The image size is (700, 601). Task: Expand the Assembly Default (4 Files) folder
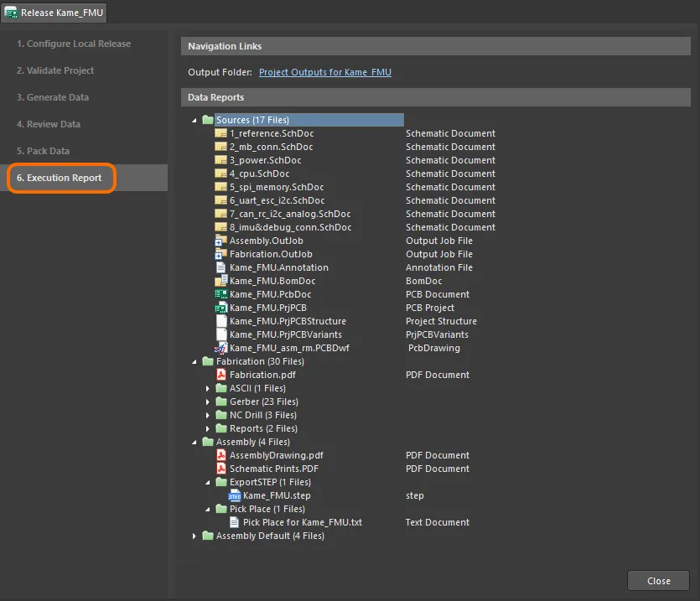194,536
